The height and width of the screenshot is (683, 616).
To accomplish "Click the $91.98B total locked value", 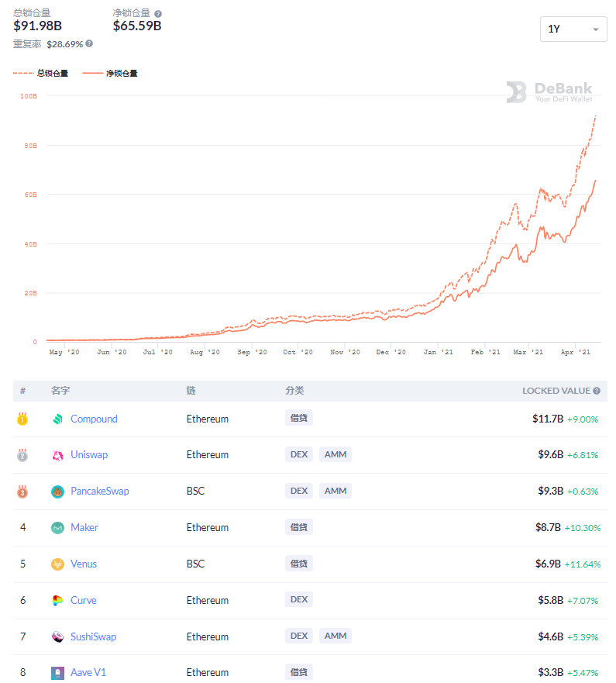I will (x=37, y=26).
